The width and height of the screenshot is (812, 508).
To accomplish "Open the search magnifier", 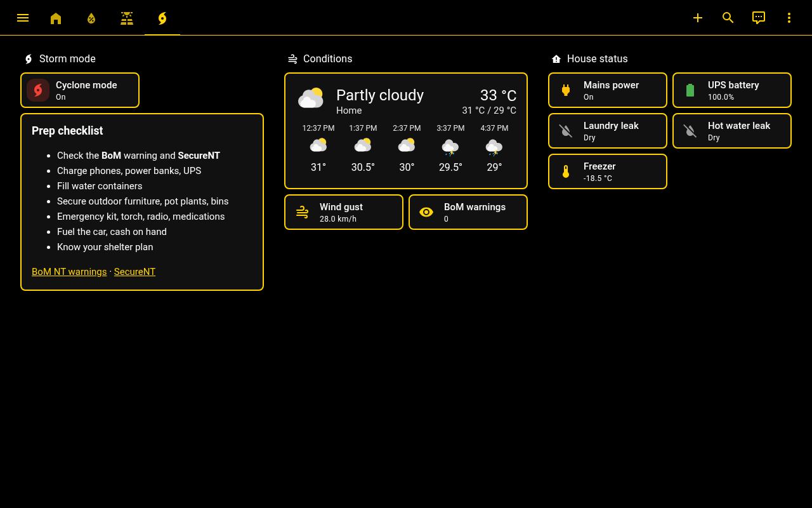I will tap(728, 18).
